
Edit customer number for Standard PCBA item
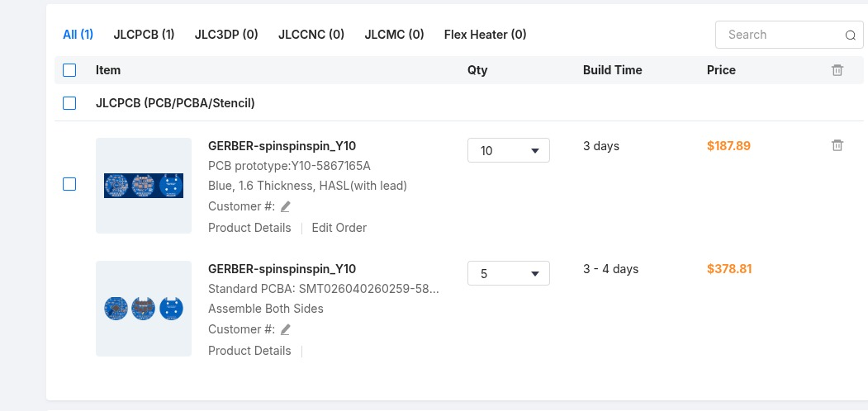(285, 329)
